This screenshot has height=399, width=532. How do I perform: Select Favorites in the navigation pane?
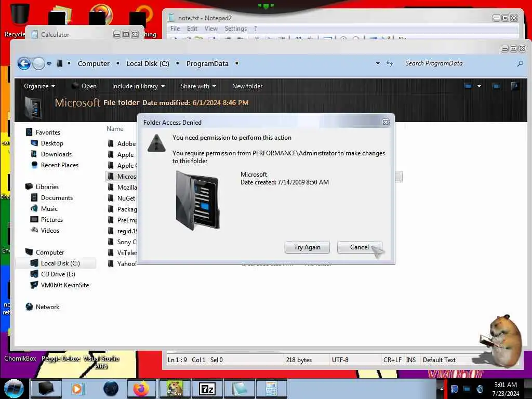click(x=48, y=132)
